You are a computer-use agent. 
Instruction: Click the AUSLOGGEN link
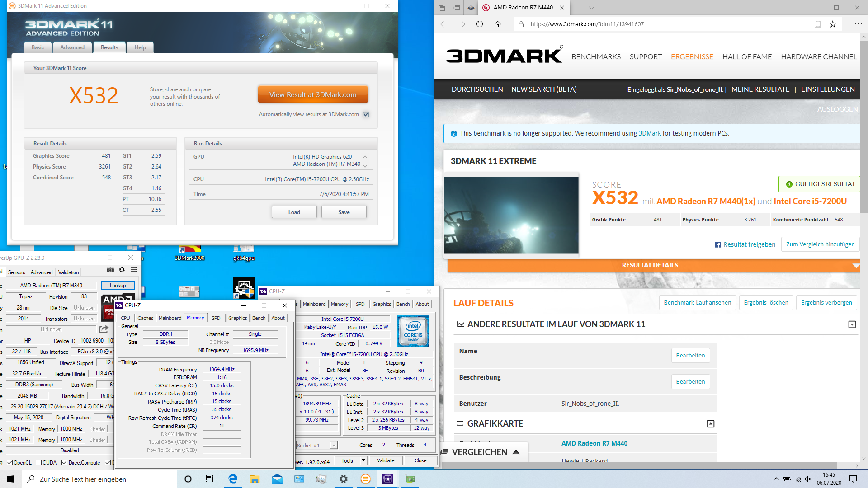pos(837,109)
